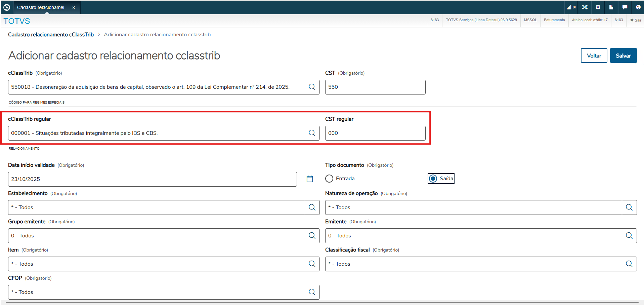Click the TOTVS brand title

(x=17, y=21)
